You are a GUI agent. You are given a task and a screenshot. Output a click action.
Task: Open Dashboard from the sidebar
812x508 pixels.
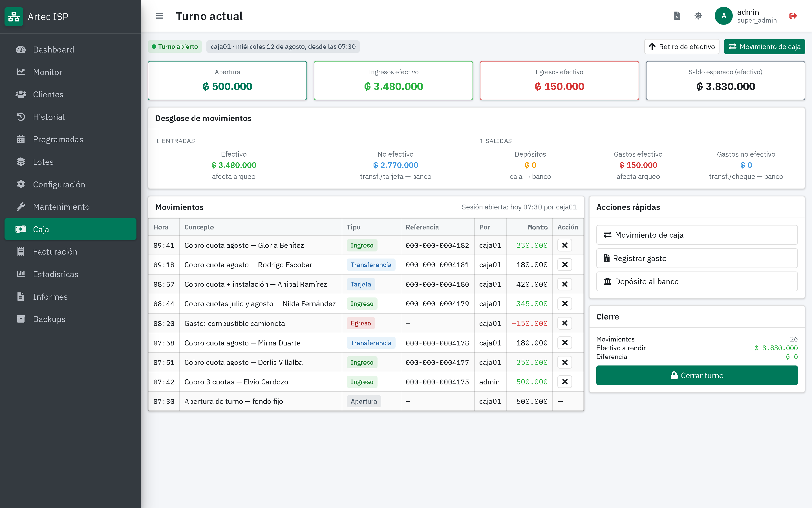click(70, 49)
